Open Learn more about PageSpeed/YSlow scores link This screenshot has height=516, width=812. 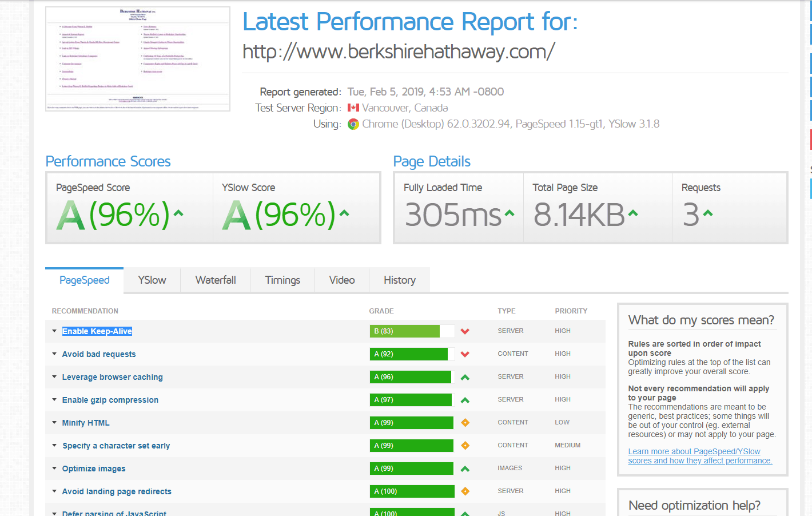tap(700, 456)
